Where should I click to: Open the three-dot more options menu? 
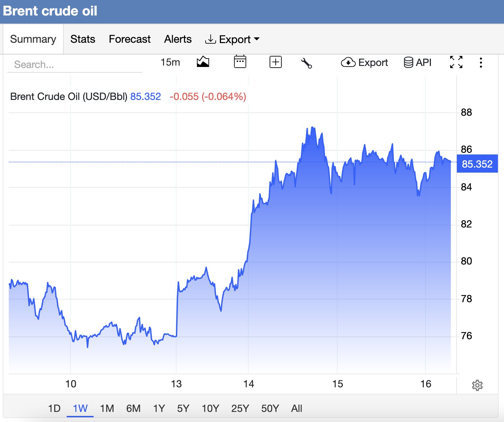(x=481, y=63)
